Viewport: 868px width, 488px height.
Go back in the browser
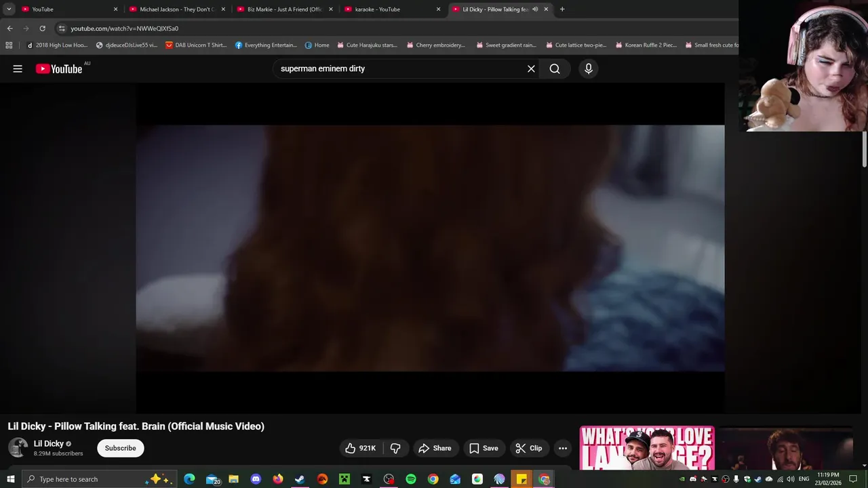(9, 28)
